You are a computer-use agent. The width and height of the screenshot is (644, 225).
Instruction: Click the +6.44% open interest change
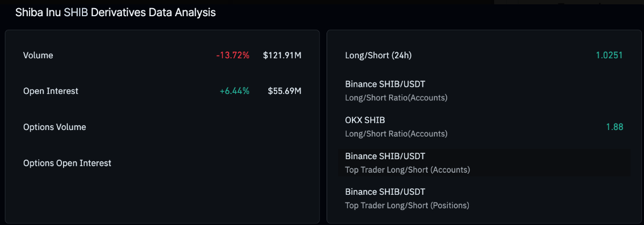pos(234,91)
